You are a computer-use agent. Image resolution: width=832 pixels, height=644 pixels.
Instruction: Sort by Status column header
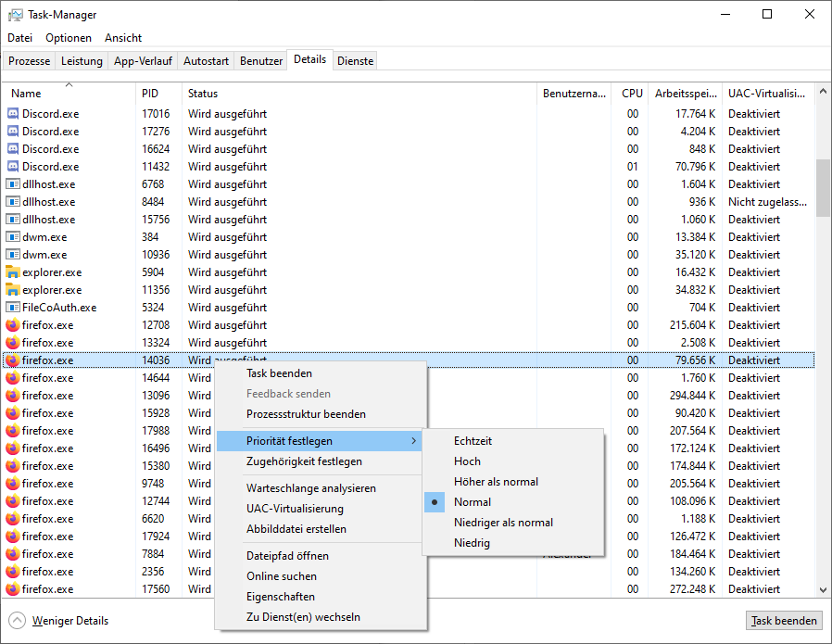coord(359,93)
